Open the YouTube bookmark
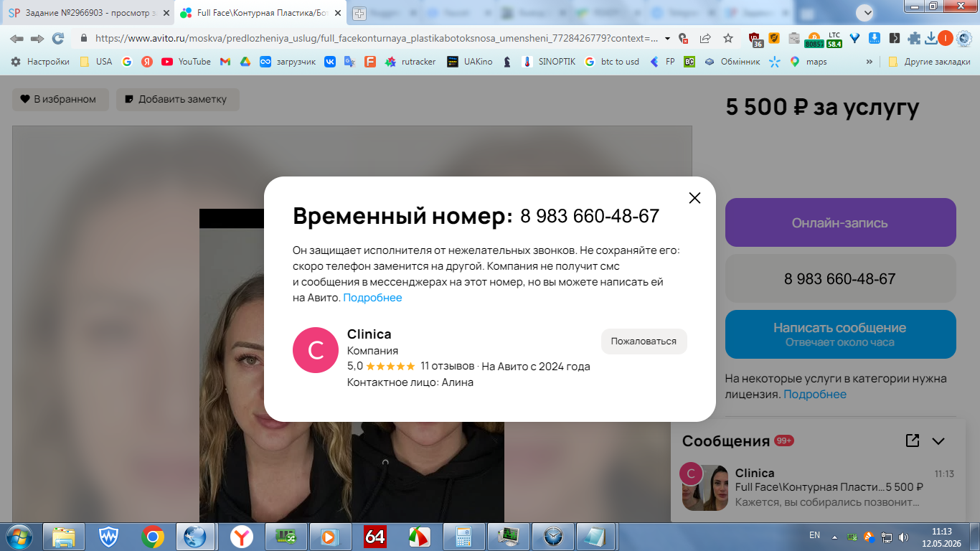Screen dimensions: 980x551 pyautogui.click(x=186, y=62)
